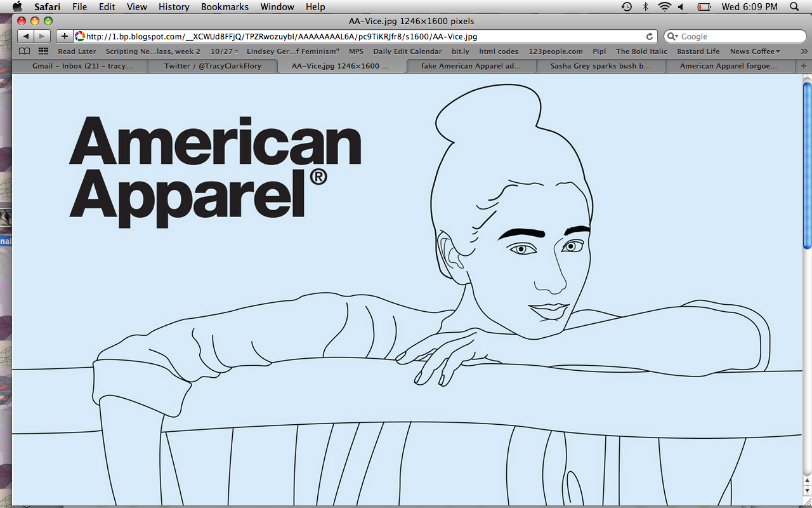Click the menu bar clock Wed 6:09 PM

(x=749, y=6)
